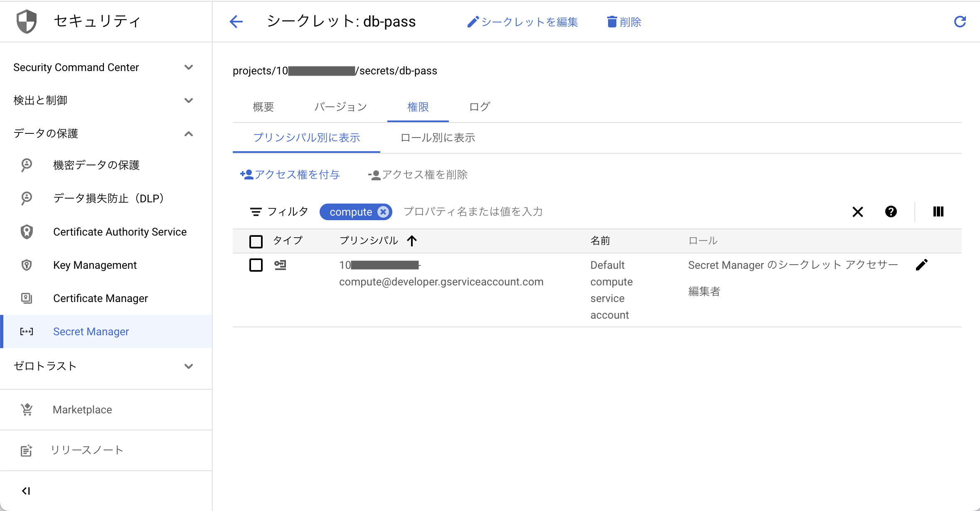980x511 pixels.
Task: Edit the principal's role via the pencil icon
Action: (922, 265)
